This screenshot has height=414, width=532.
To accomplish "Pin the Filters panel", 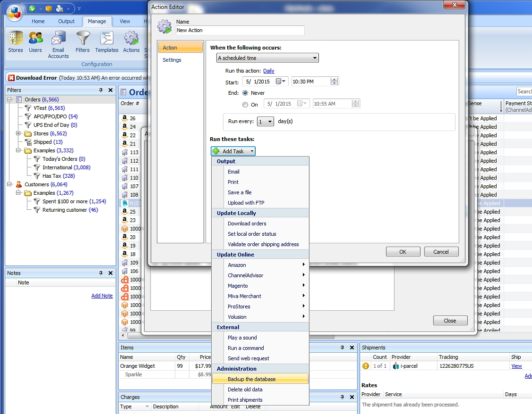I will point(101,90).
